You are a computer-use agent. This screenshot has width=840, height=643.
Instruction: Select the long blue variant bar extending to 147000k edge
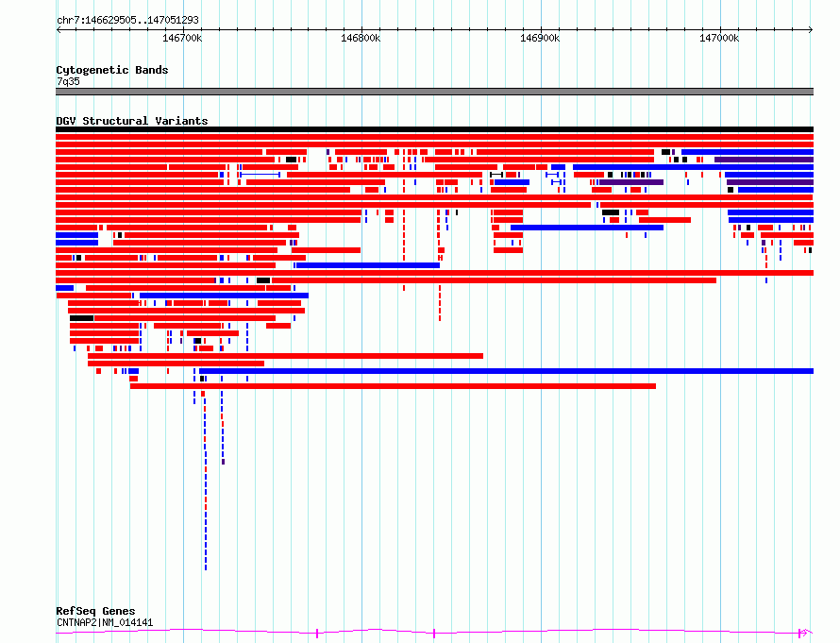coord(506,371)
